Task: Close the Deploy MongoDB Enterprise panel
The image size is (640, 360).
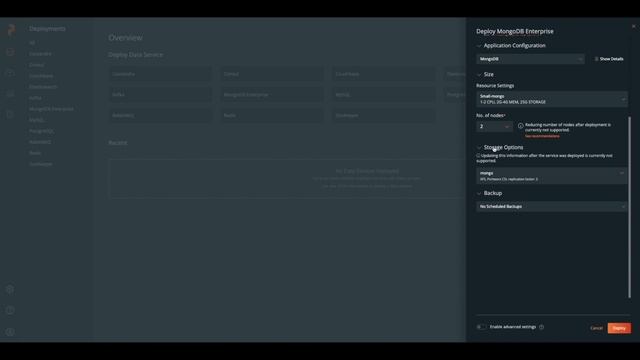Action: (x=633, y=26)
